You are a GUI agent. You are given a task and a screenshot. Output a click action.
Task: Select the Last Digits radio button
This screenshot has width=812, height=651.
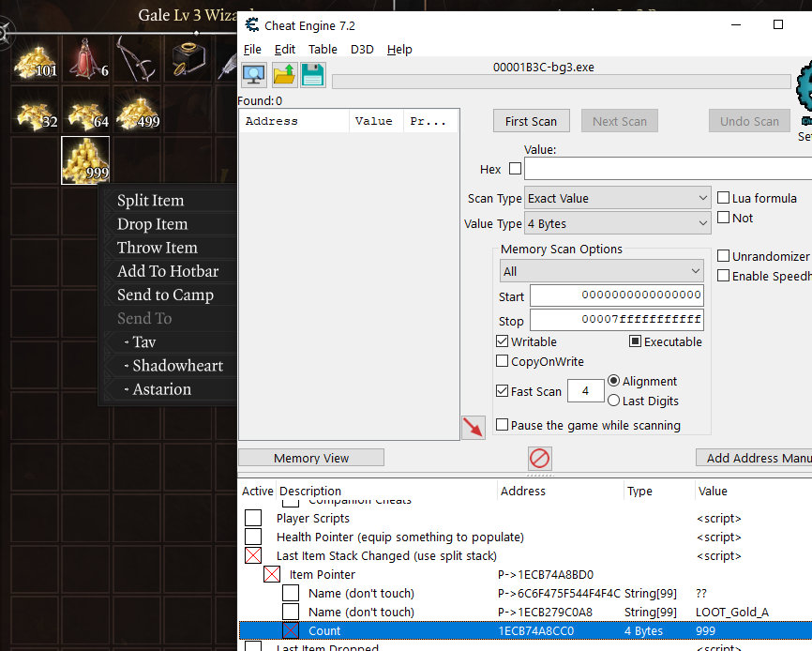coord(613,401)
